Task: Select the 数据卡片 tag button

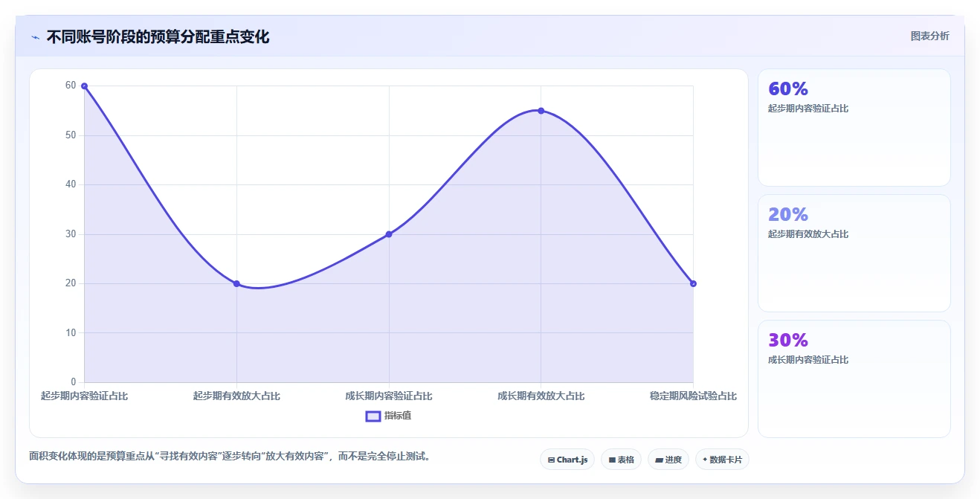Action: (722, 460)
